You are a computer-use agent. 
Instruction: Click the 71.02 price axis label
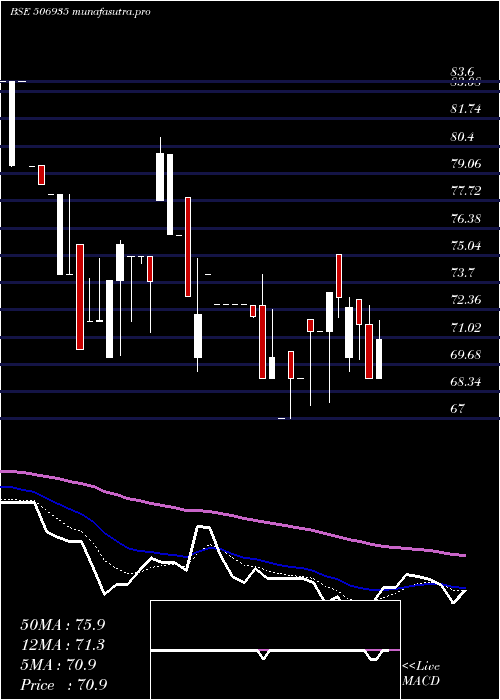(x=466, y=328)
